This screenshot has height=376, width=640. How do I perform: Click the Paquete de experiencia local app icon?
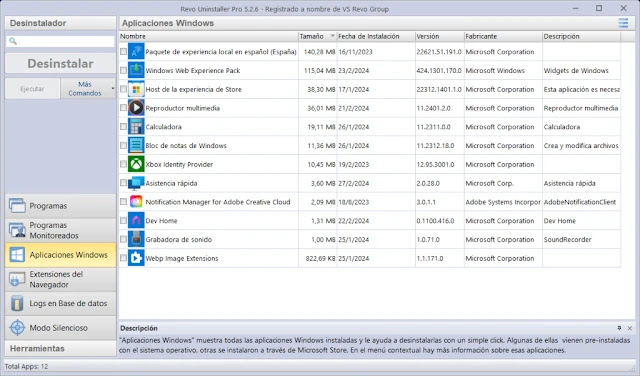pos(136,52)
